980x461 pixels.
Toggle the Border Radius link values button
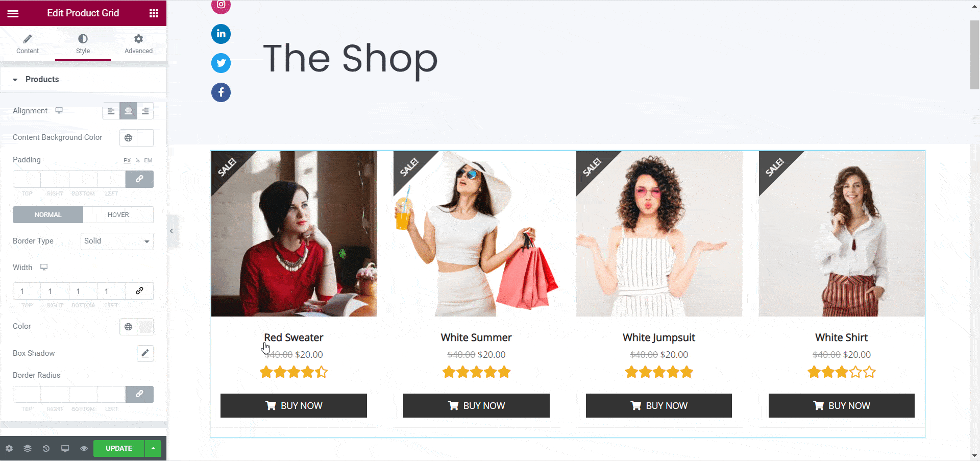(139, 394)
